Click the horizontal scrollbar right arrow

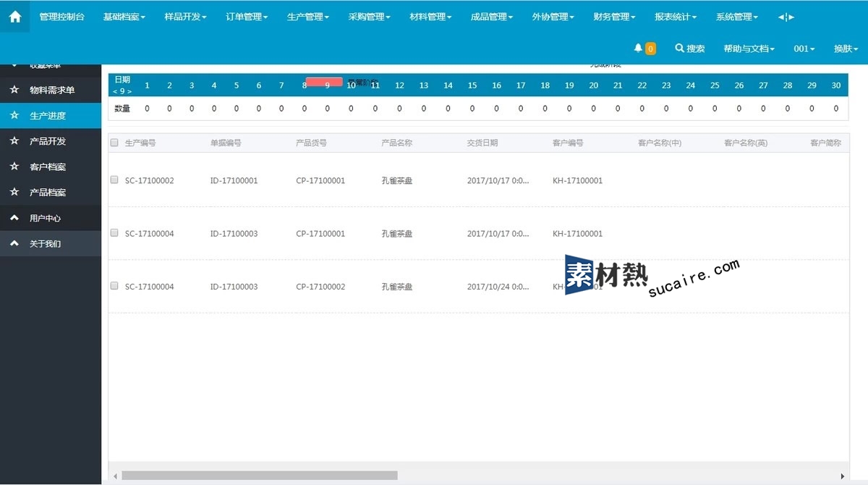click(x=843, y=476)
